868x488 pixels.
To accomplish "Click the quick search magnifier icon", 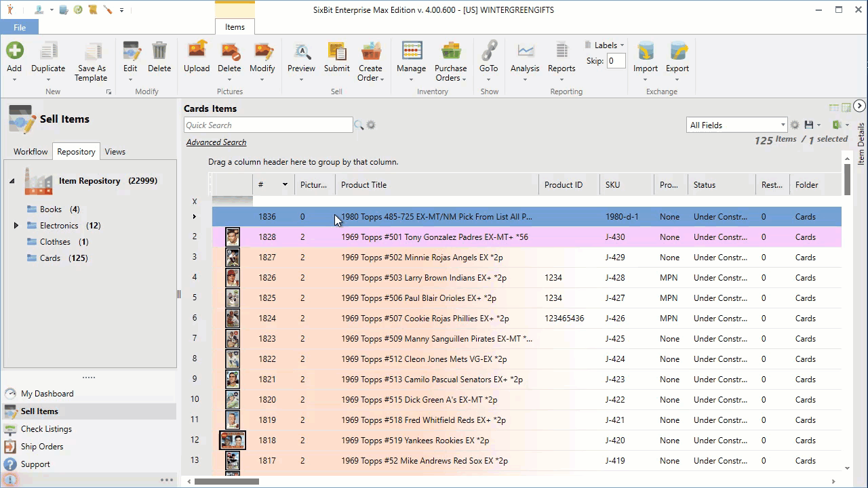I will (x=359, y=125).
